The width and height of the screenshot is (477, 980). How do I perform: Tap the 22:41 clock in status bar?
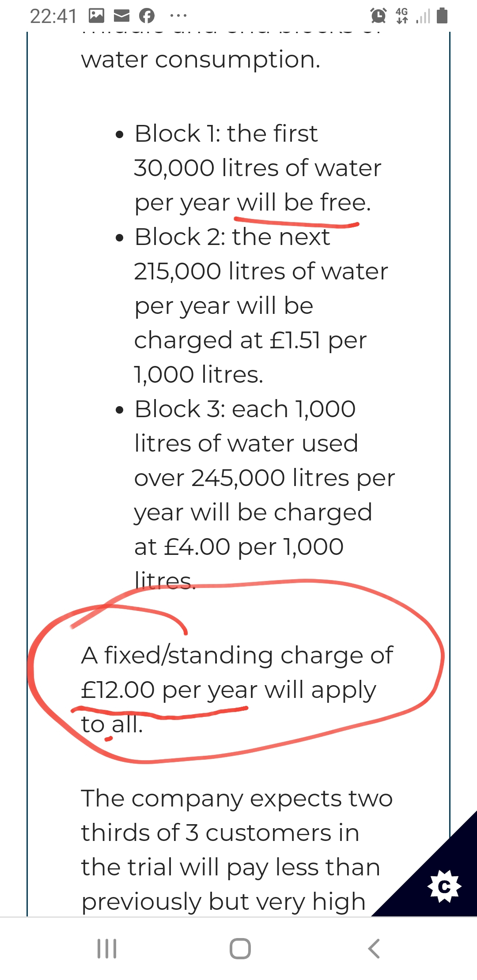click(x=53, y=16)
